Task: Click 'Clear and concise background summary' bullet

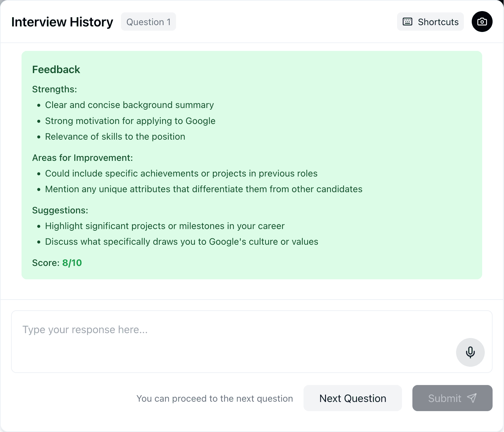Action: [x=129, y=105]
